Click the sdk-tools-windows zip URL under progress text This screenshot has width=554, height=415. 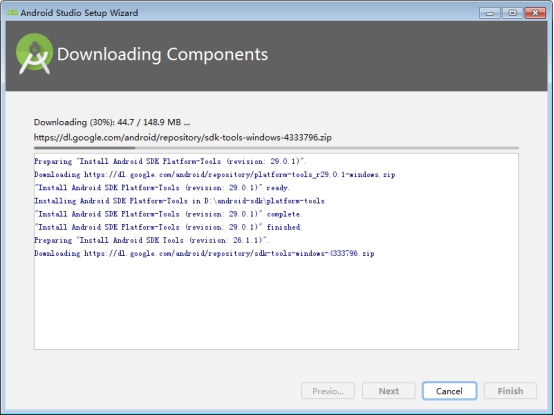click(x=183, y=137)
